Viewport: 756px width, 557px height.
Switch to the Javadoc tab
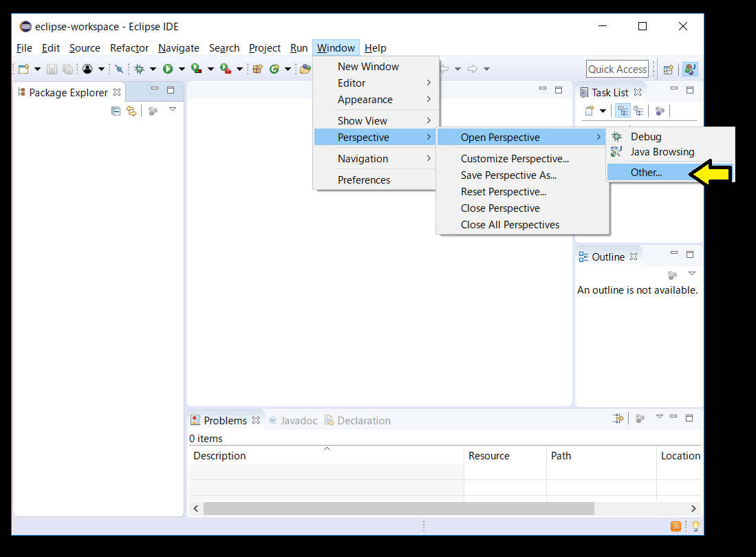293,421
